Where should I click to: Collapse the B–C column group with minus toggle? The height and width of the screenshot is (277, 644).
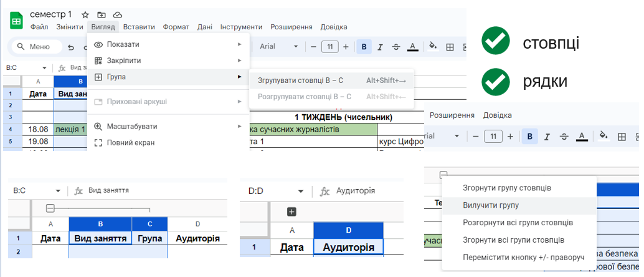click(x=50, y=208)
